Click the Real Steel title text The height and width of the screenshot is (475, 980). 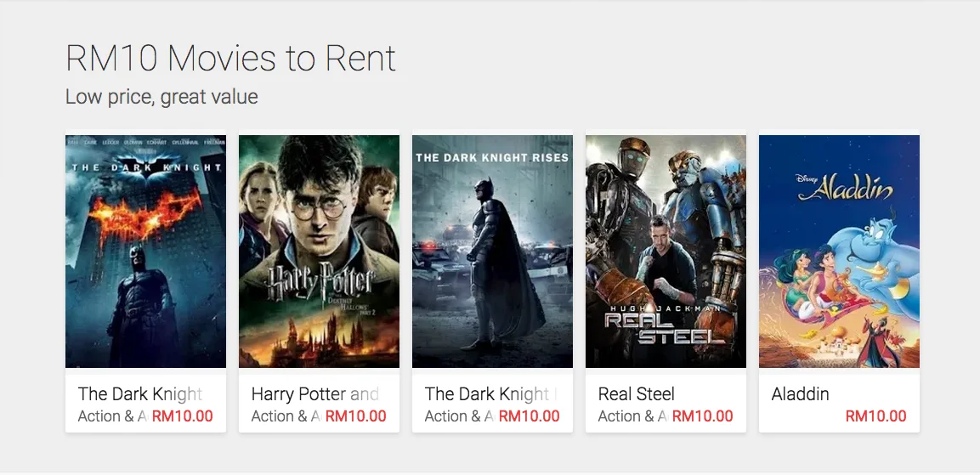pos(636,394)
